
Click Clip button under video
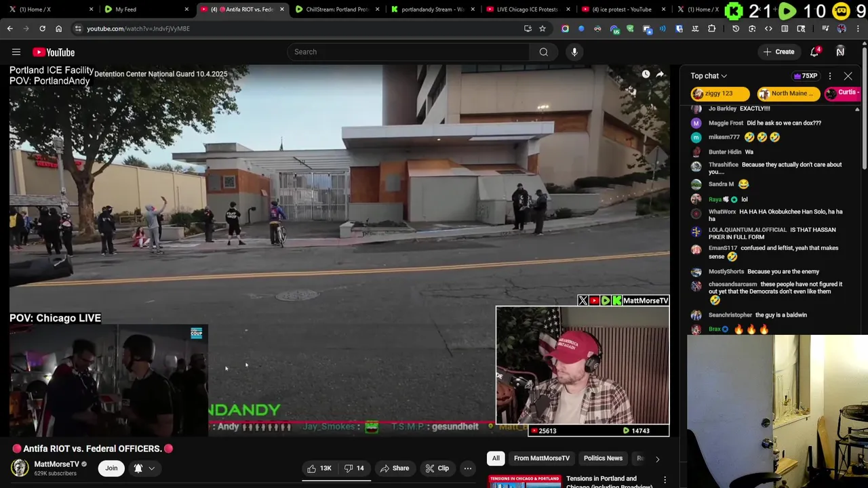pyautogui.click(x=437, y=468)
